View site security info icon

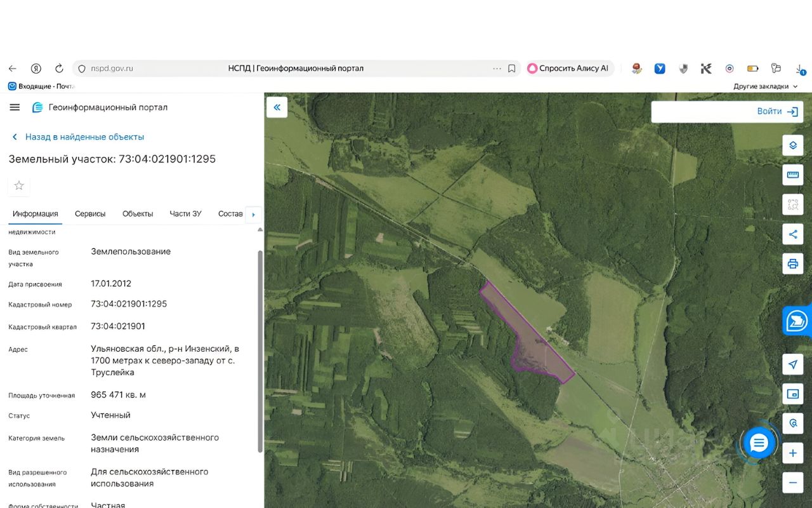click(81, 69)
